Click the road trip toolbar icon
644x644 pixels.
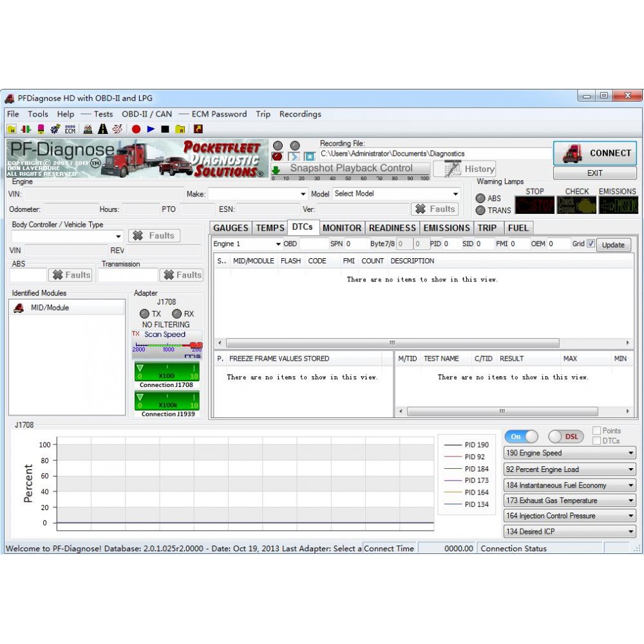click(102, 129)
